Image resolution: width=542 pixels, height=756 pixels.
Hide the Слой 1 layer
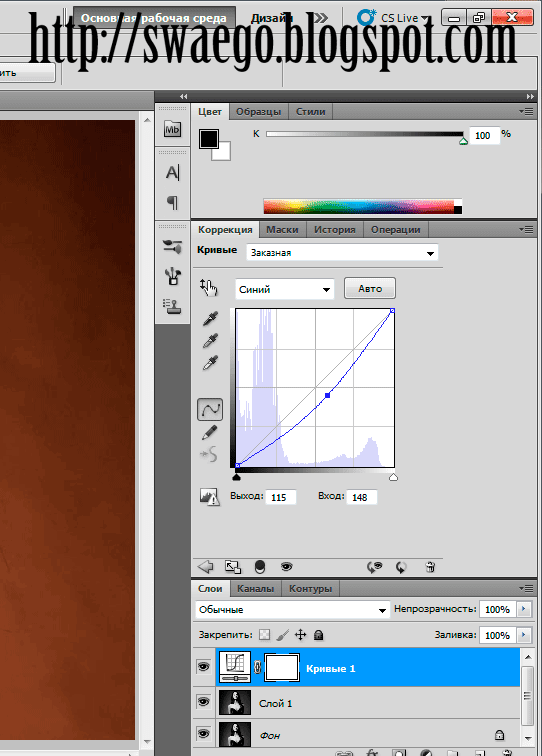pos(203,702)
